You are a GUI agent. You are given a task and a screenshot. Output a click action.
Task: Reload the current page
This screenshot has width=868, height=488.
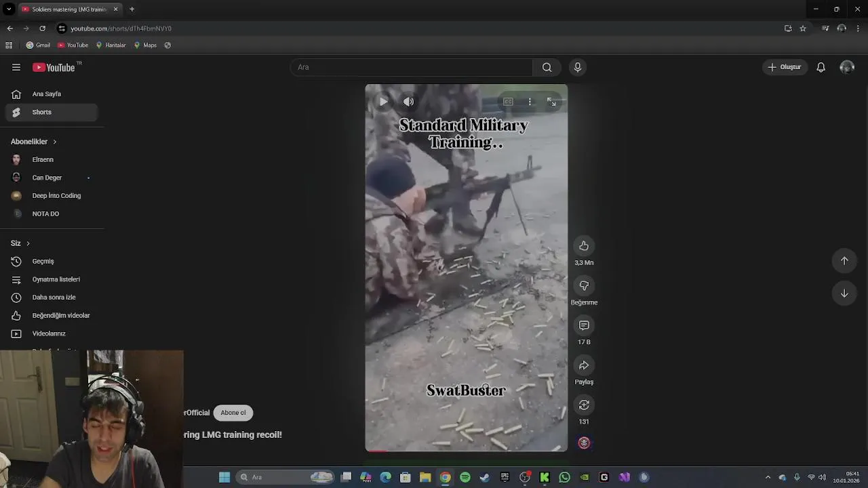click(42, 28)
